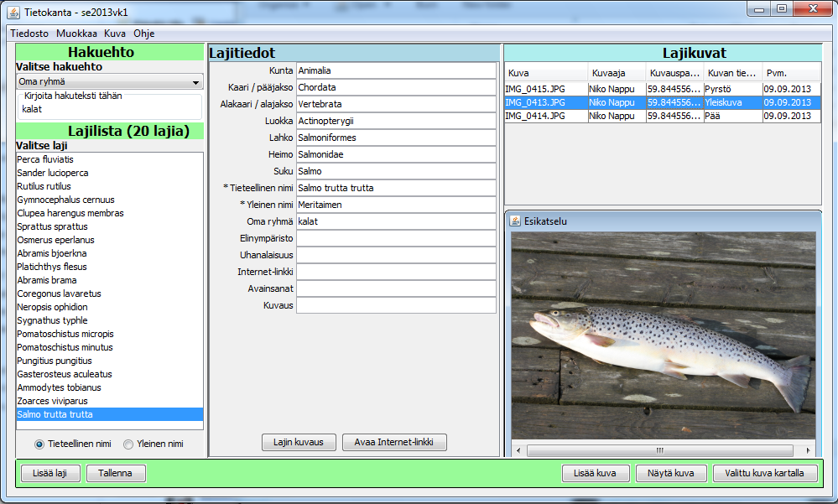838x504 pixels.
Task: Select Perca fluviatis in the species list
Action: 46,159
